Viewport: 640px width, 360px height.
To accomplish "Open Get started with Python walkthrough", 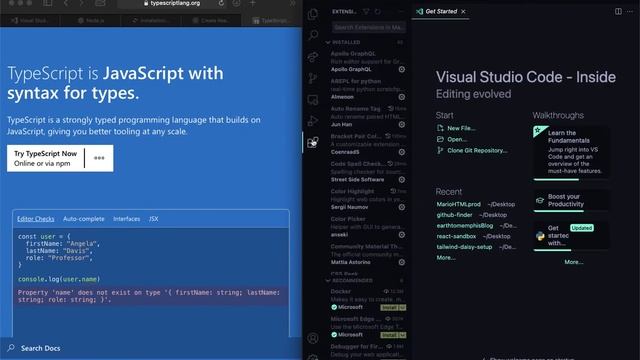I will point(571,236).
